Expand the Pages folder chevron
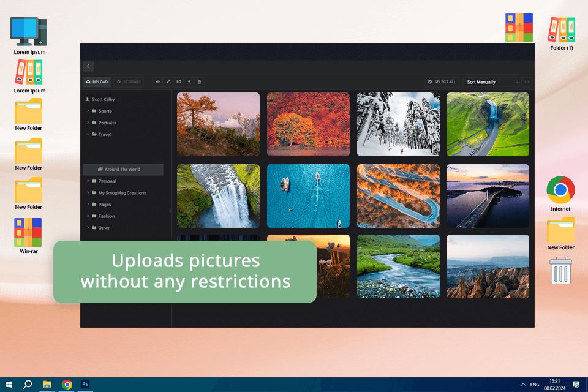 click(x=88, y=205)
